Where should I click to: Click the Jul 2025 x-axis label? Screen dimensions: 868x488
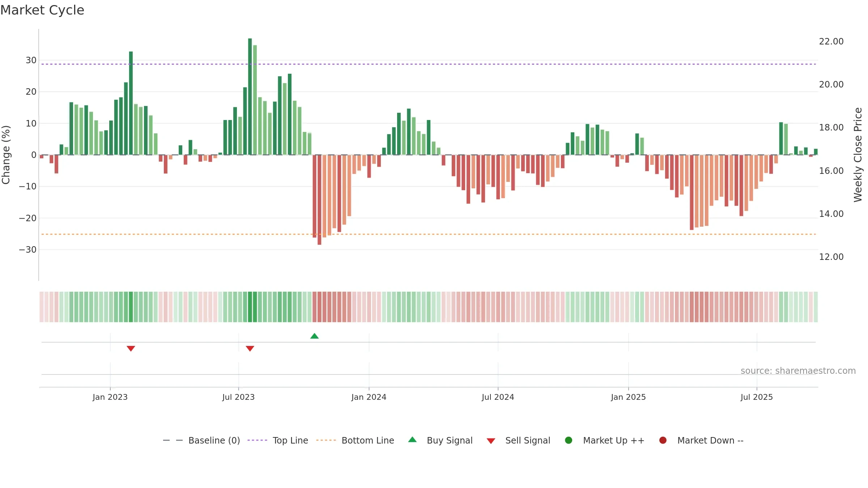pyautogui.click(x=757, y=397)
